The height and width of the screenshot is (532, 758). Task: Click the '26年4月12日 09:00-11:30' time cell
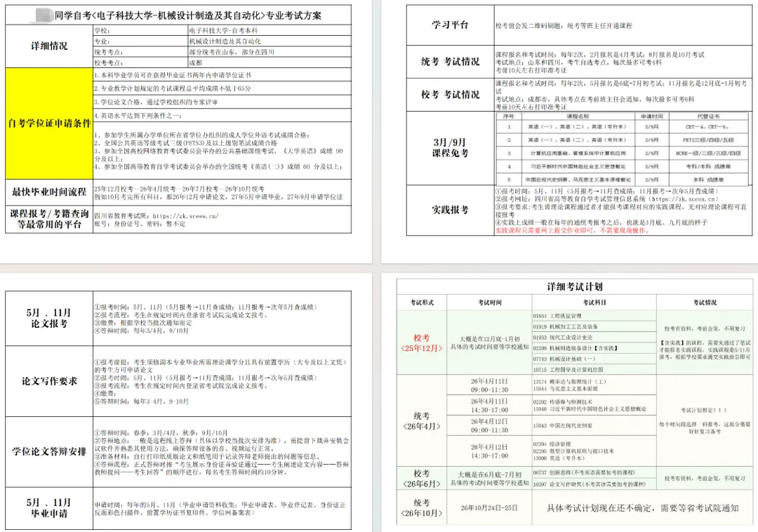tap(490, 426)
